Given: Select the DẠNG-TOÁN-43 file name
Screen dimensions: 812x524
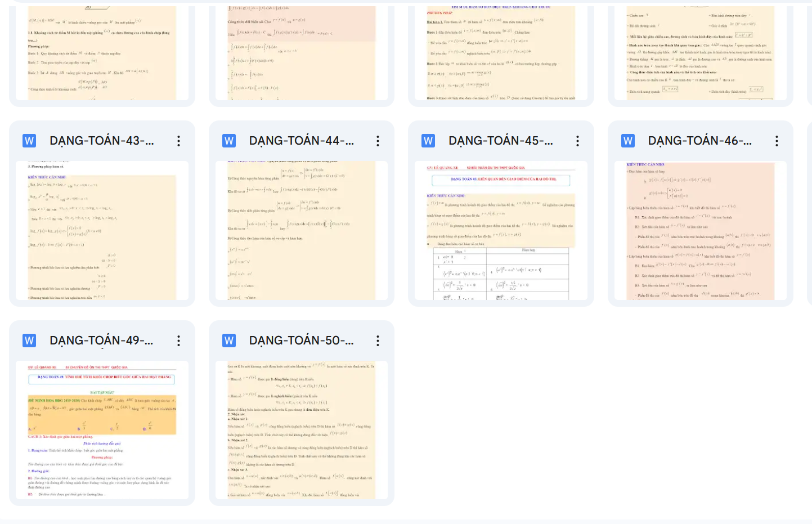Looking at the screenshot, I should (102, 141).
